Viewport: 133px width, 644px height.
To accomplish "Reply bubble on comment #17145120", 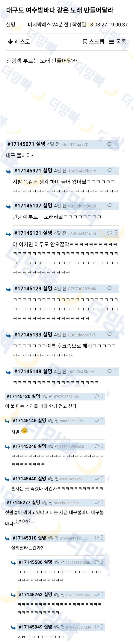I will coord(96,396).
